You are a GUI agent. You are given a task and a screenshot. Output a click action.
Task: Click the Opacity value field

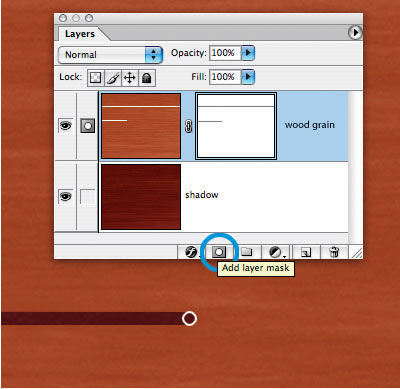click(x=225, y=53)
